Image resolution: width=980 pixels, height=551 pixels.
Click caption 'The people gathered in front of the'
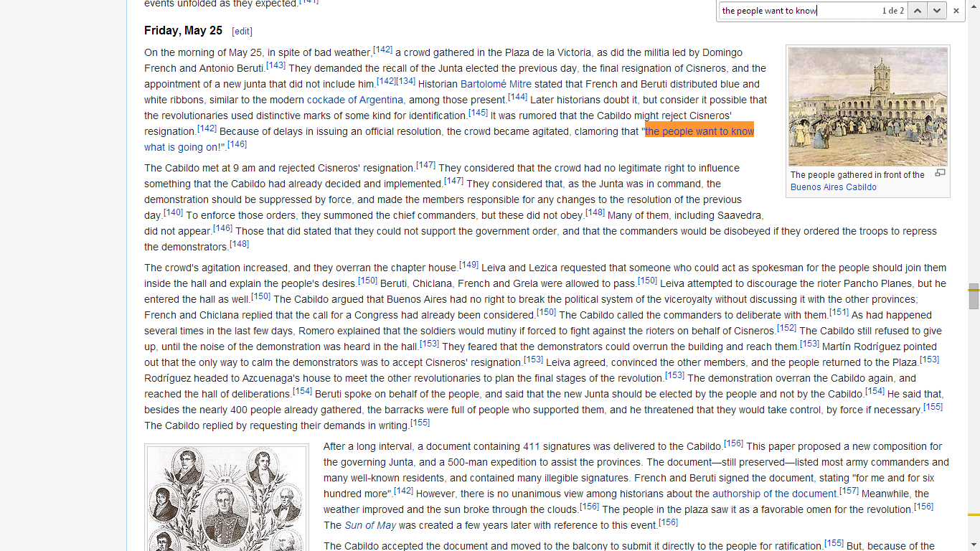[x=857, y=175]
